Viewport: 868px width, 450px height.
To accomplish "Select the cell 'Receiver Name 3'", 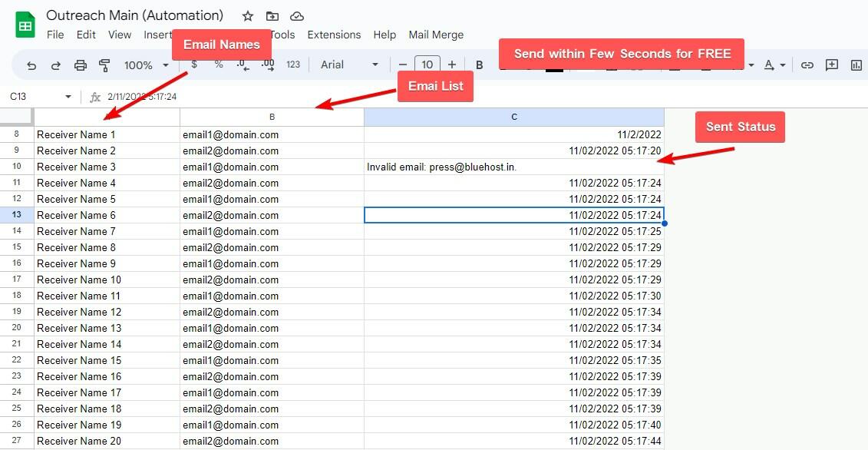I will coord(107,167).
